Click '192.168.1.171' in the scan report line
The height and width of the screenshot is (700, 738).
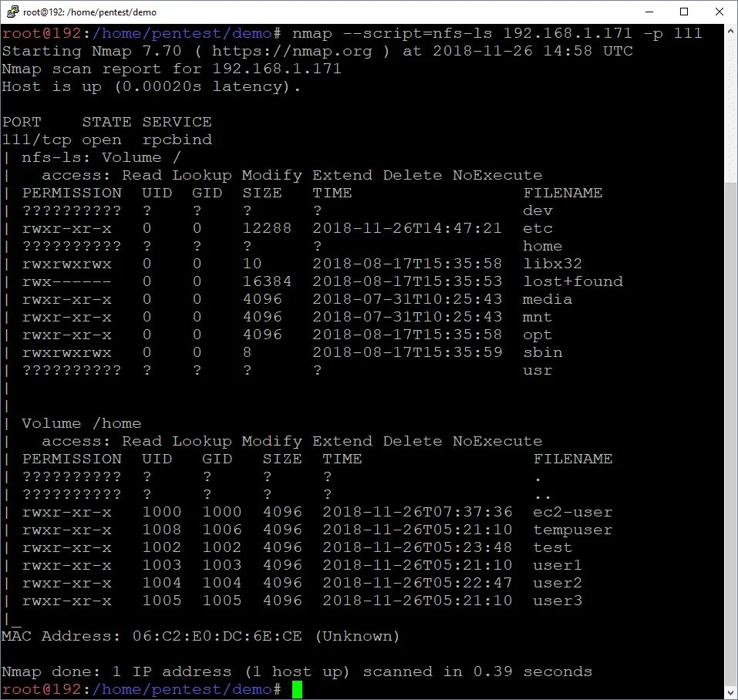click(277, 69)
